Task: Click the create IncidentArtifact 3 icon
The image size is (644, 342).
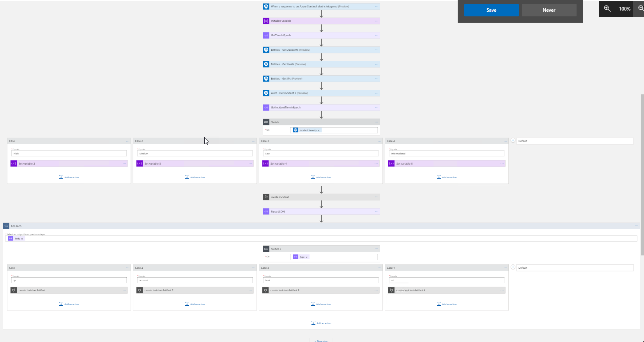Action: (265, 290)
